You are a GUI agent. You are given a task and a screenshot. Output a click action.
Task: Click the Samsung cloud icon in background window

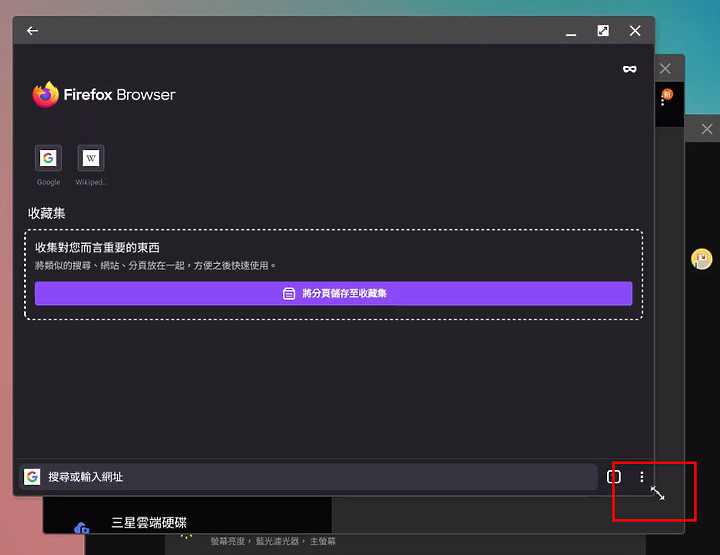pyautogui.click(x=81, y=528)
